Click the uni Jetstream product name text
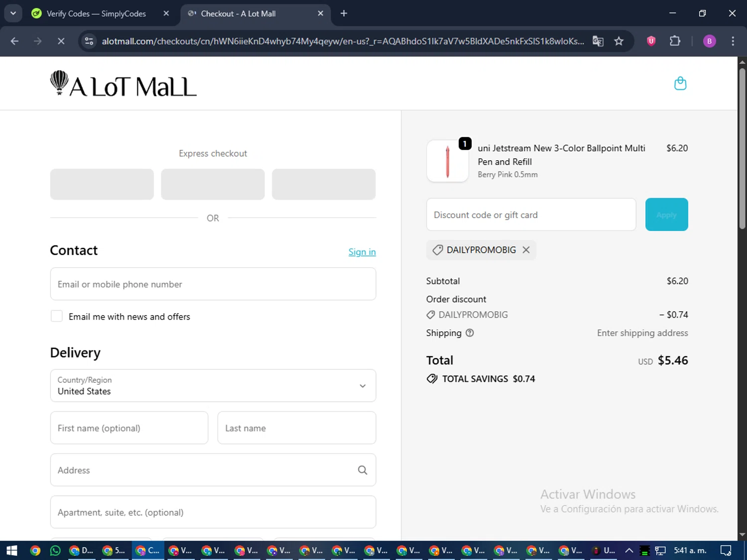 [561, 155]
